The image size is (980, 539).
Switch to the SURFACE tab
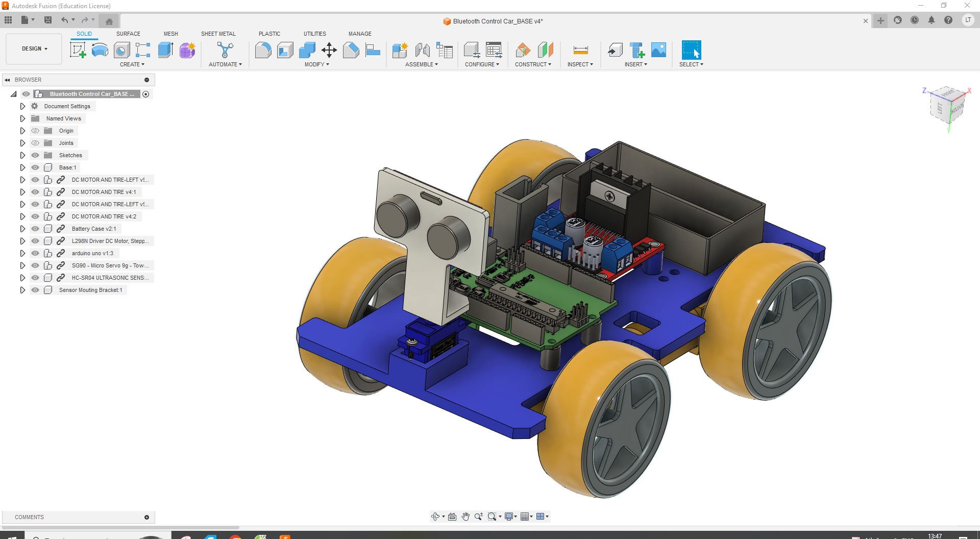click(128, 34)
